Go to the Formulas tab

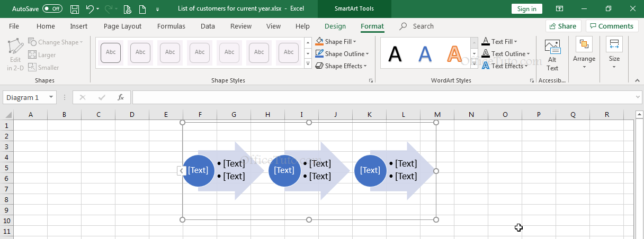point(171,26)
